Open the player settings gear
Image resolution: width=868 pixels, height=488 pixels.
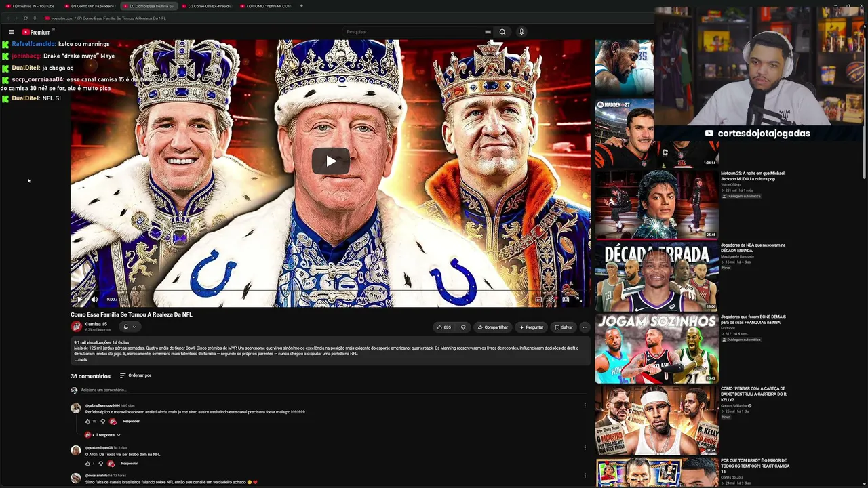pos(552,299)
